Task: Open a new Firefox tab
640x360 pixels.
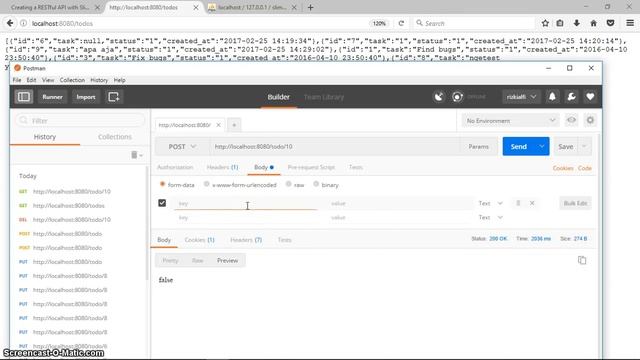Action: (311, 7)
